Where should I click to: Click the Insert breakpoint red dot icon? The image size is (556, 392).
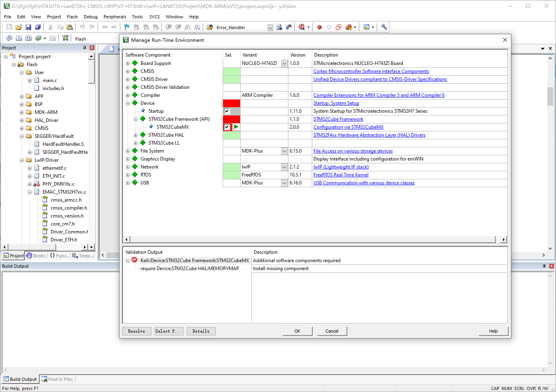[x=319, y=27]
